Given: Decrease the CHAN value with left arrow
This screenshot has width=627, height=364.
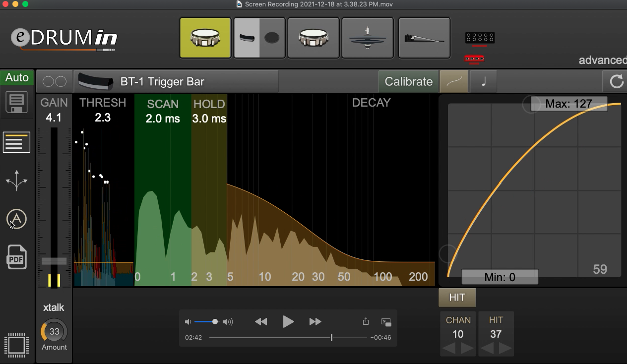Looking at the screenshot, I should pos(449,349).
